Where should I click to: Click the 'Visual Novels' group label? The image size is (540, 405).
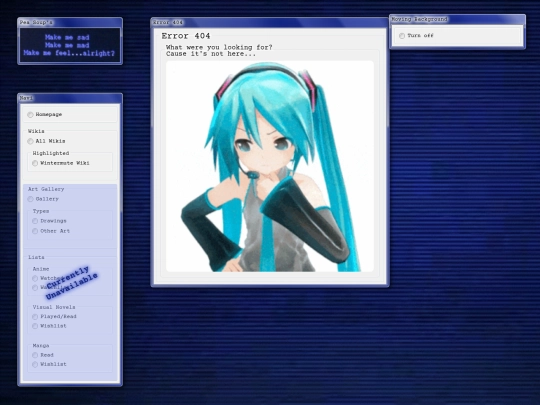point(54,307)
